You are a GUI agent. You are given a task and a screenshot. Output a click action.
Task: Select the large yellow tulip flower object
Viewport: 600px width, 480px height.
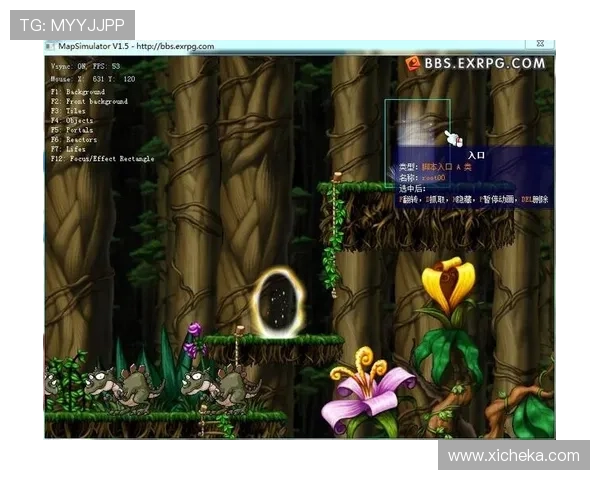click(x=449, y=285)
